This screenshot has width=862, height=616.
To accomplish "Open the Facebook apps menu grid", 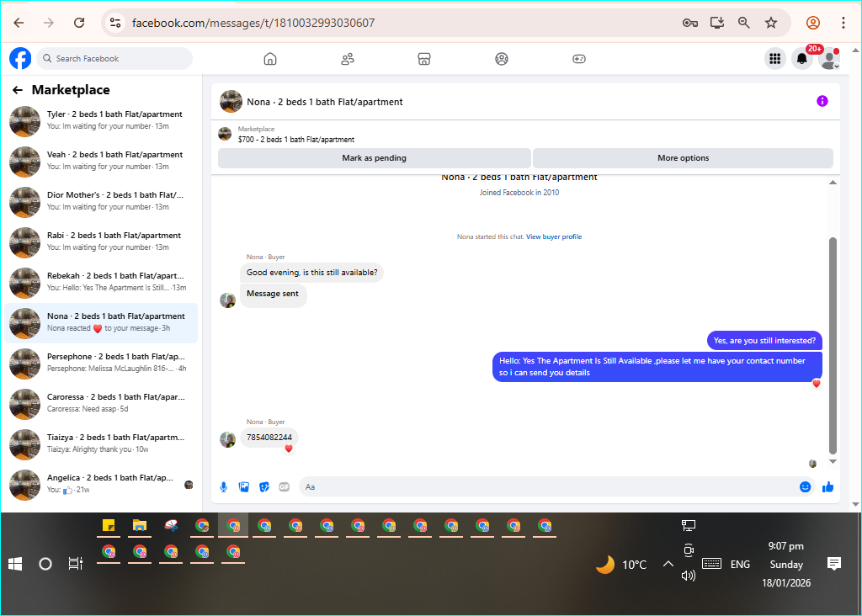I will pyautogui.click(x=775, y=58).
